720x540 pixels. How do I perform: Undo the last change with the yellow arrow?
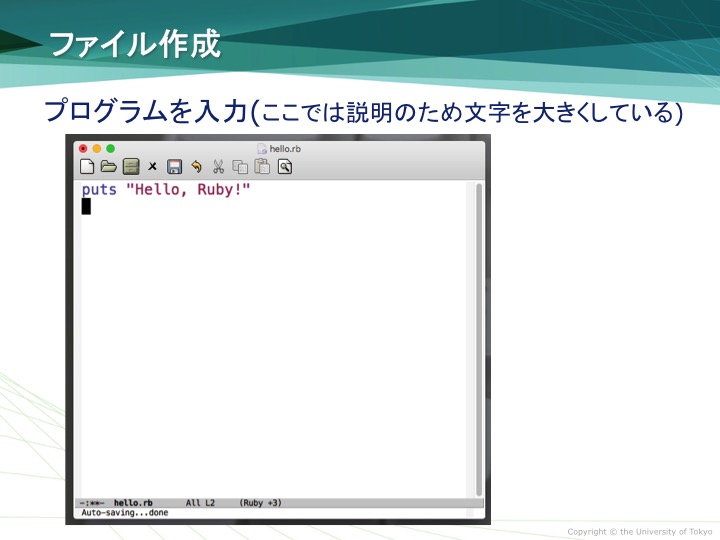pyautogui.click(x=197, y=167)
